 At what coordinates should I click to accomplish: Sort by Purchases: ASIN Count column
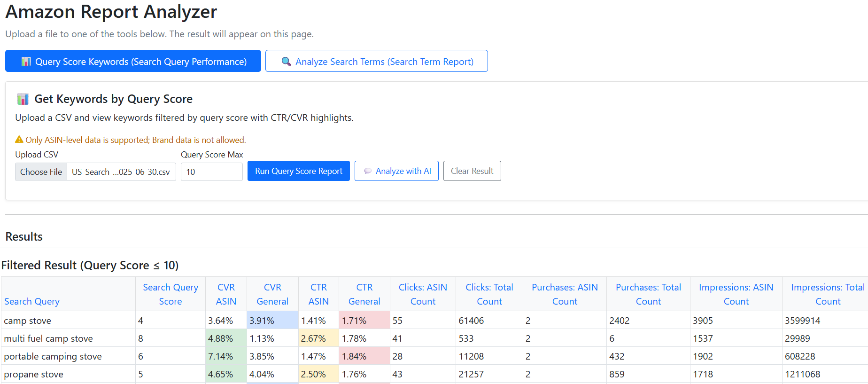(565, 294)
